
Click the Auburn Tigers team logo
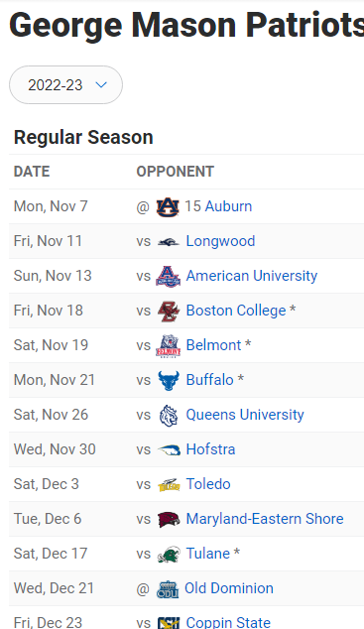168,207
